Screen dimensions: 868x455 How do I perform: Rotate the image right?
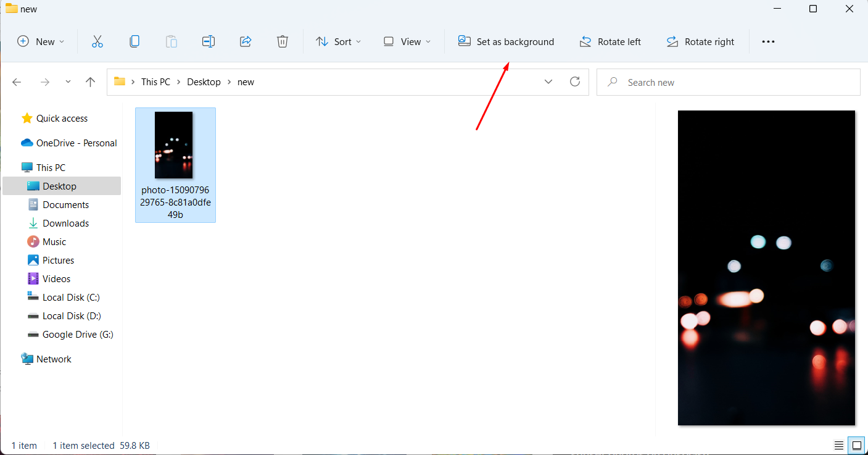700,41
